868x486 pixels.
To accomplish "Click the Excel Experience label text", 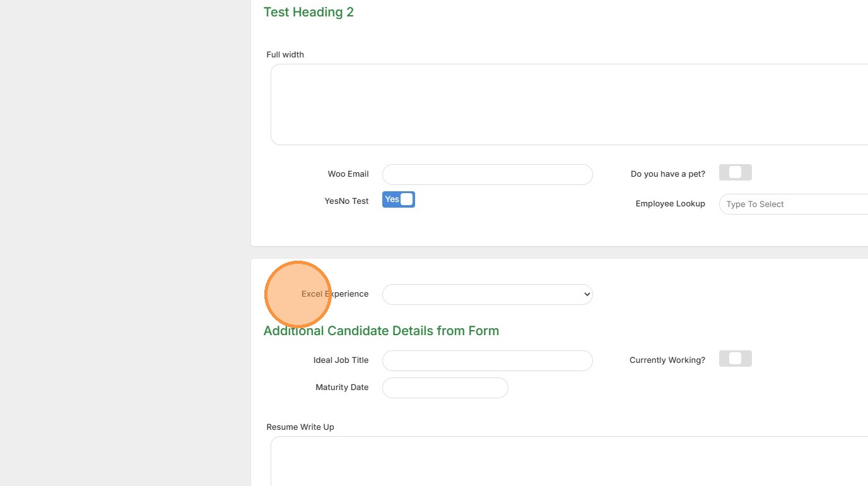I will coord(335,293).
